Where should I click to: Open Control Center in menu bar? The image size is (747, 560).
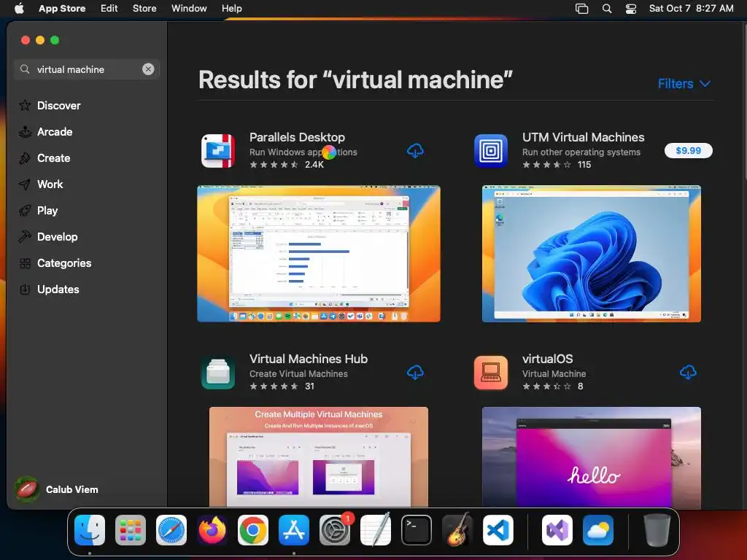(631, 8)
